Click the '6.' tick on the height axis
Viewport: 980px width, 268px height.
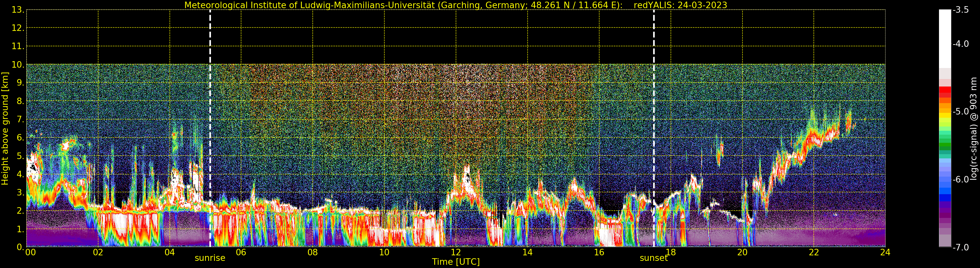[21, 138]
